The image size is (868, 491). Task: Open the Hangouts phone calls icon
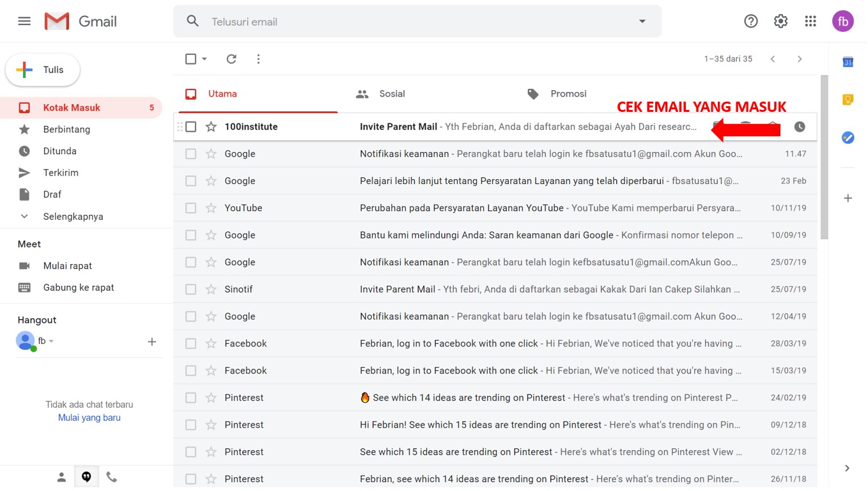(x=111, y=477)
